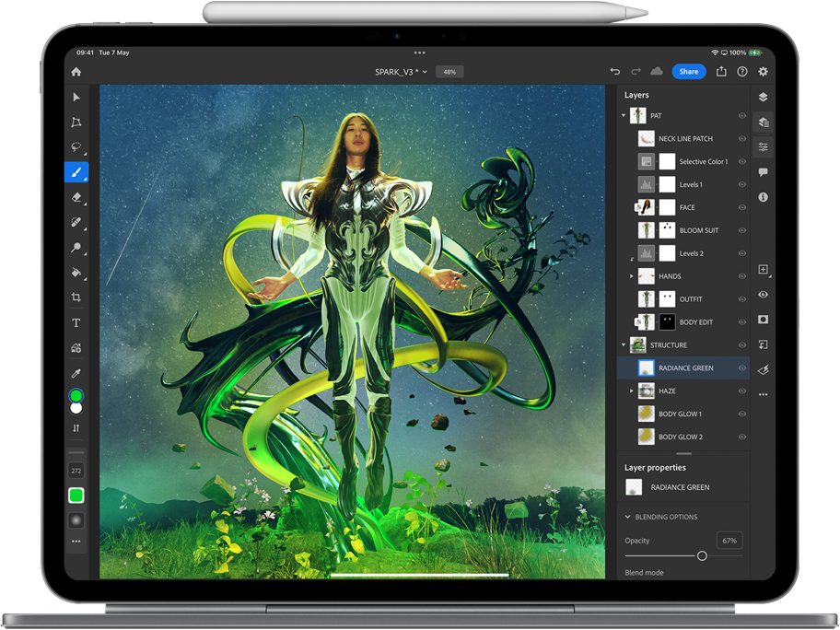Open multitasking dots at top center
Viewport: 840px width, 630px height.
point(419,52)
